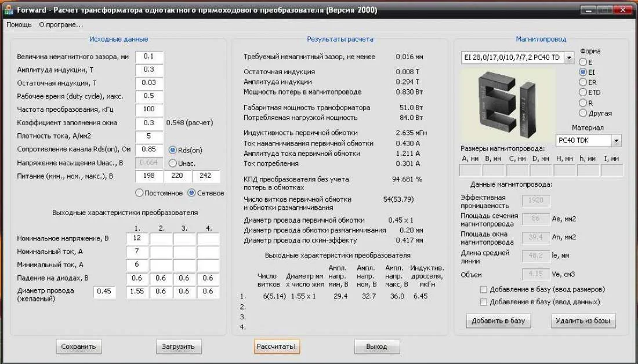Click the desired wire diameter field 0.45
638x364 pixels.
pyautogui.click(x=104, y=292)
